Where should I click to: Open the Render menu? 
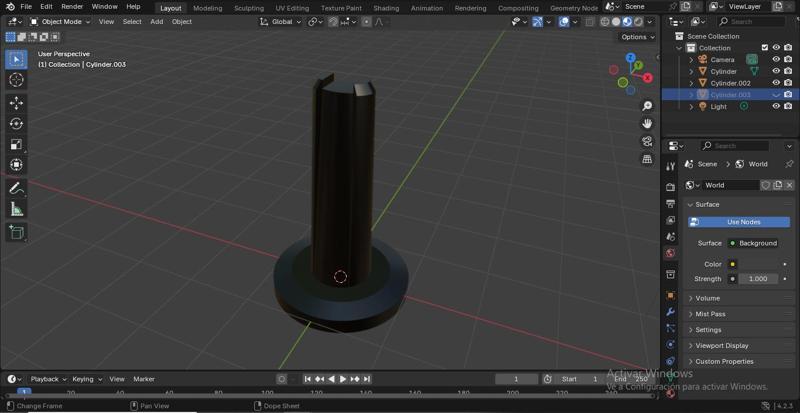(x=72, y=7)
